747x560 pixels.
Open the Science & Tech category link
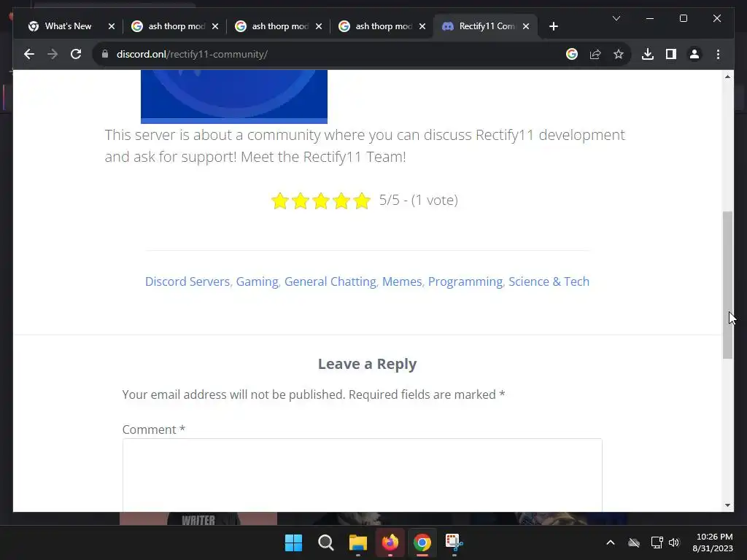coord(549,281)
